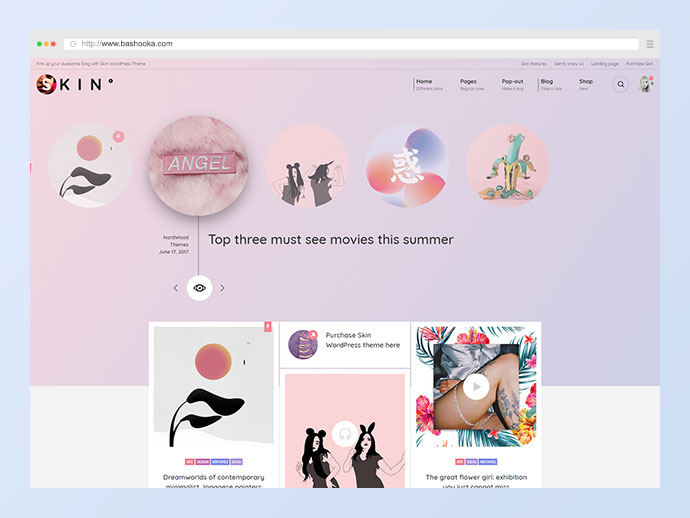Go to the previous slide with the left chevron
Viewport: 690px width, 518px height.
click(x=176, y=288)
